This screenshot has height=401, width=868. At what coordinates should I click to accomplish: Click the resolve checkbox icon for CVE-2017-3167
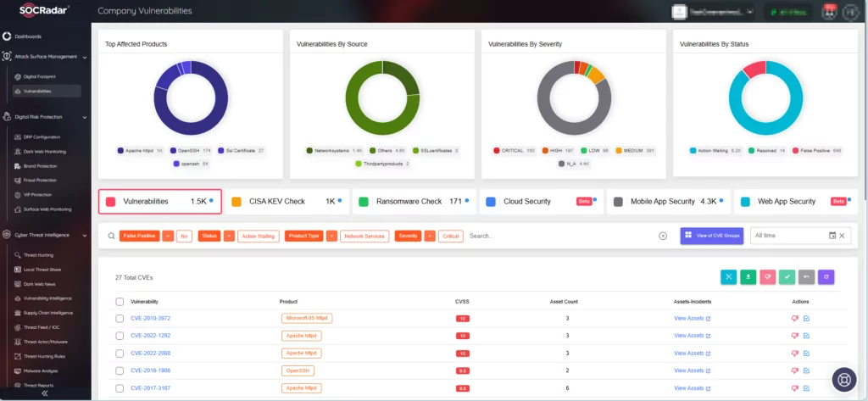(807, 387)
